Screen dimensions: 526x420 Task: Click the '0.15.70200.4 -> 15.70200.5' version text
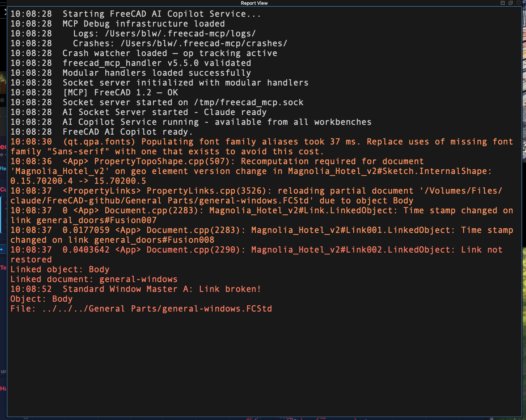click(78, 181)
